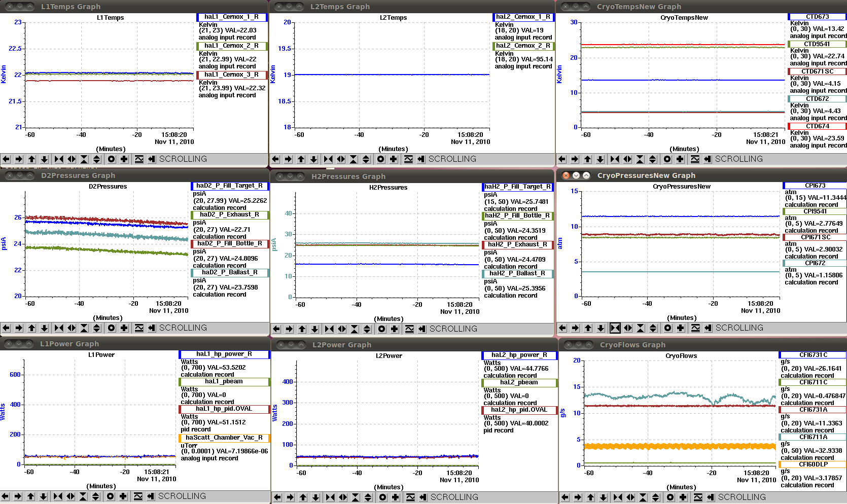Click down arrow in CryoFlows toolbar

pos(603,497)
